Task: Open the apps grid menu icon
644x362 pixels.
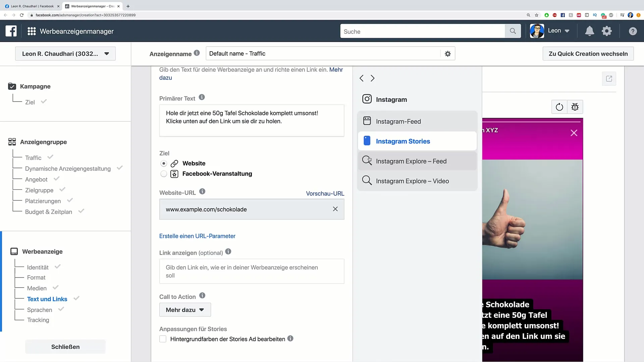Action: 32,31
